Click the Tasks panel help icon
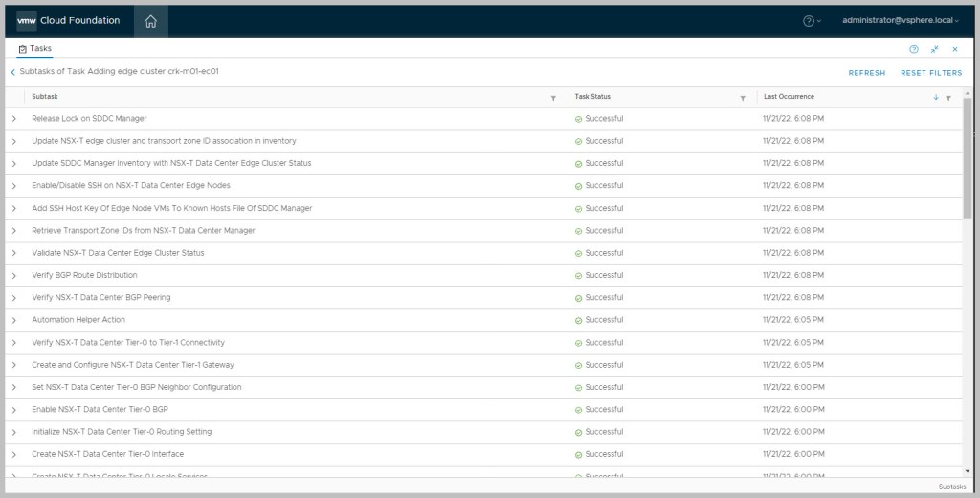 (914, 49)
